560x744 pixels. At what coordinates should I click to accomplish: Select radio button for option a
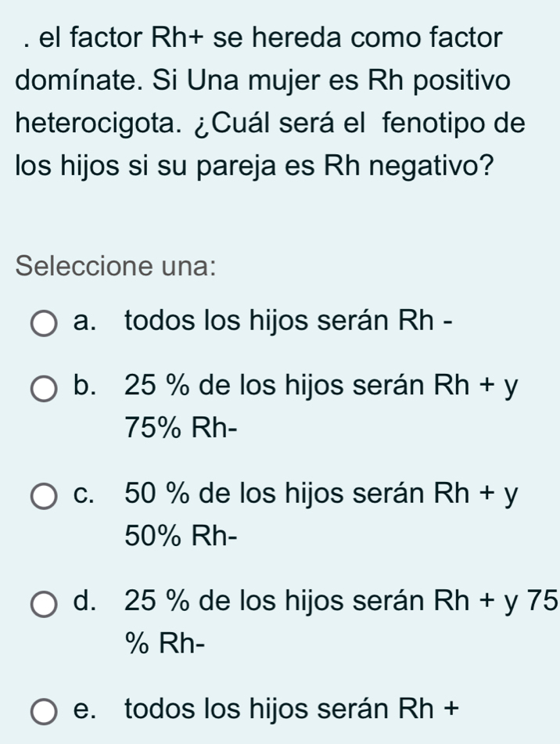45,322
